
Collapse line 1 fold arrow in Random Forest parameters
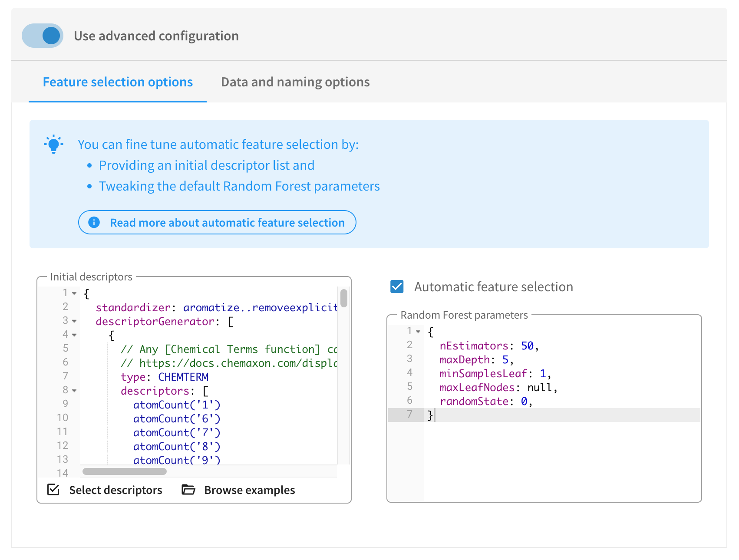pos(418,332)
